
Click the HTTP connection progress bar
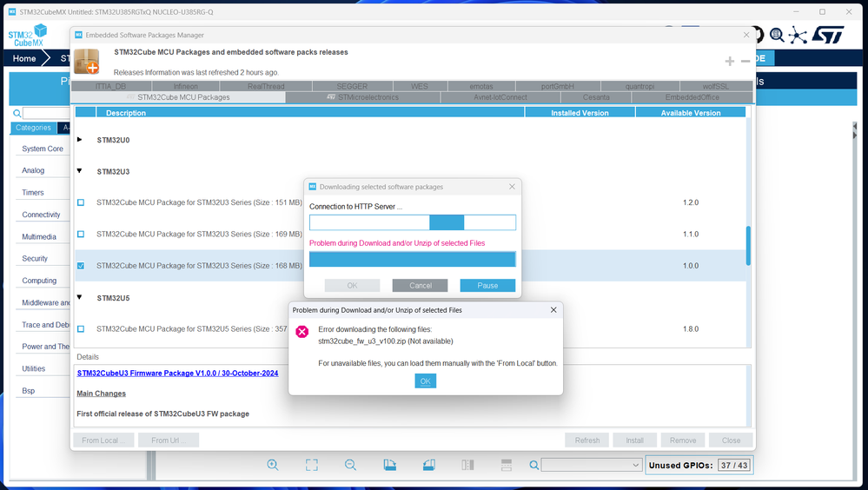[413, 222]
